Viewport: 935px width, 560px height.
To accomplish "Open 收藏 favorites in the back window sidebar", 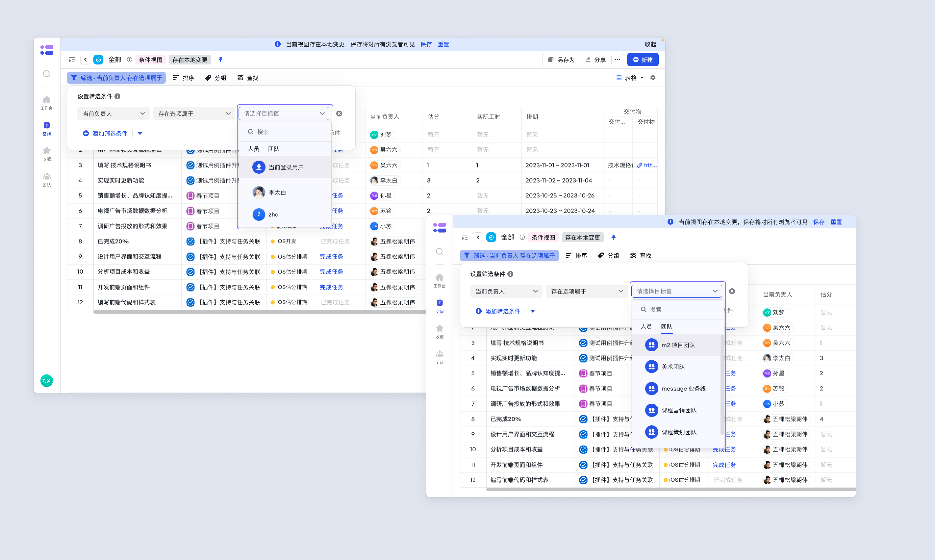I will click(47, 154).
